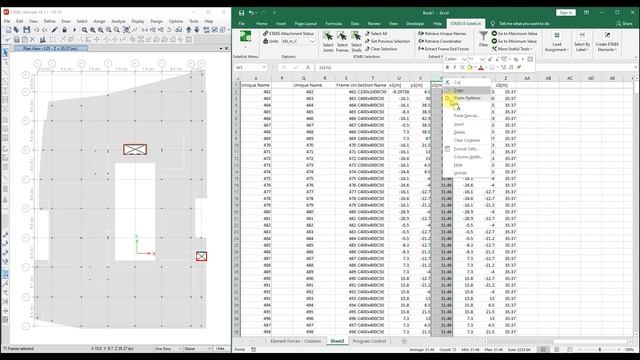Click the Filter funnel icon in ribbon

[x=483, y=36]
